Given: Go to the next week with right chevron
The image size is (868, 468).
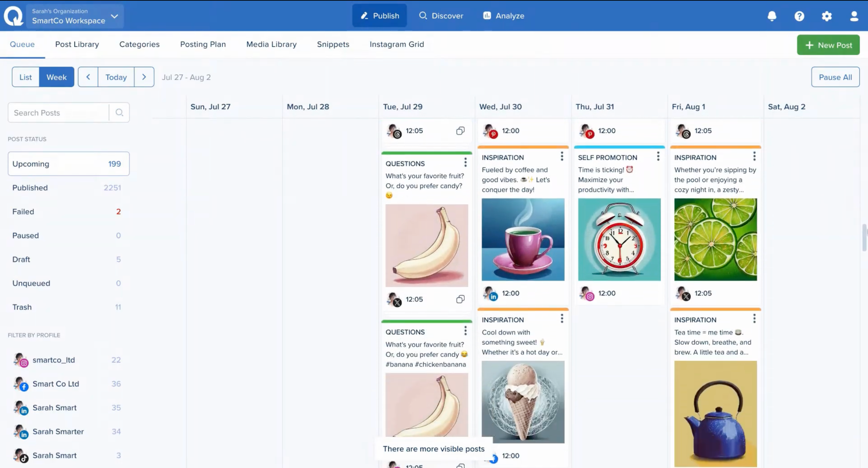Looking at the screenshot, I should (x=144, y=77).
